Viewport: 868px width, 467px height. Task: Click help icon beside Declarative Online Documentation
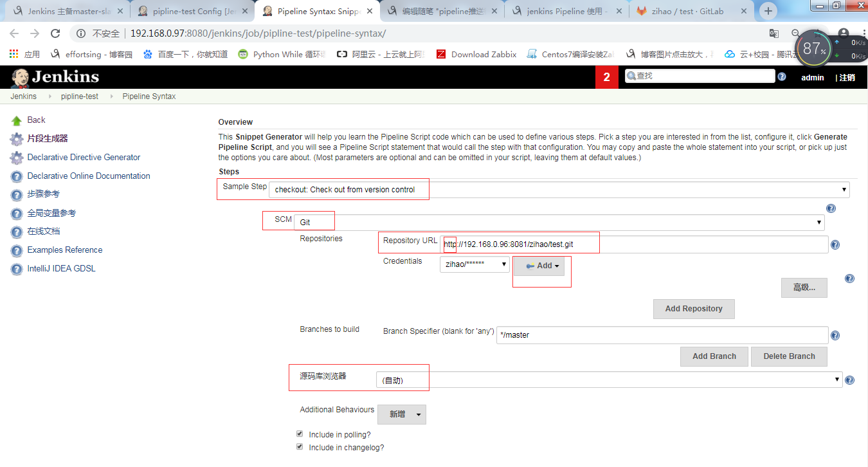tap(17, 176)
